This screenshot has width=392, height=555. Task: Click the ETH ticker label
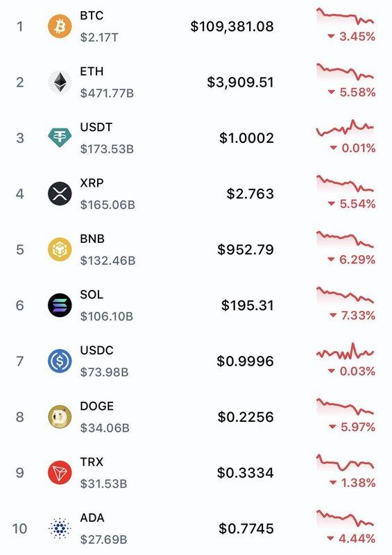coord(92,71)
